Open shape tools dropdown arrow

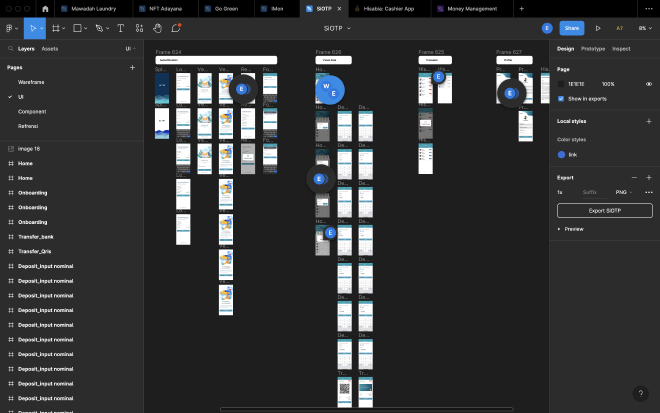pyautogui.click(x=85, y=29)
